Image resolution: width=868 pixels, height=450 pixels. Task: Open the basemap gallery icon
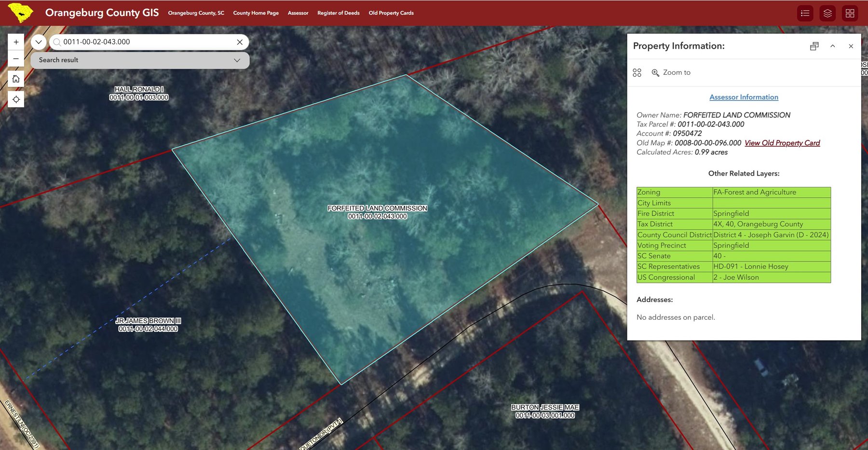[850, 13]
